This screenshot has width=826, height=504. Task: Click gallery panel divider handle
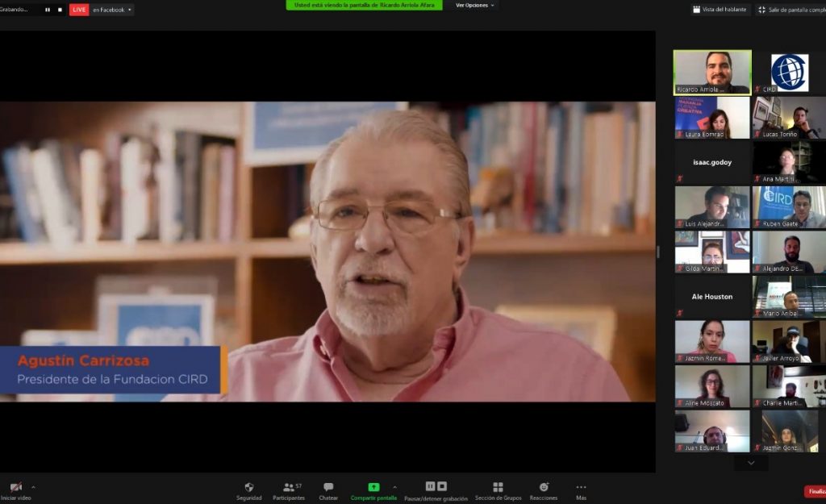(x=658, y=252)
